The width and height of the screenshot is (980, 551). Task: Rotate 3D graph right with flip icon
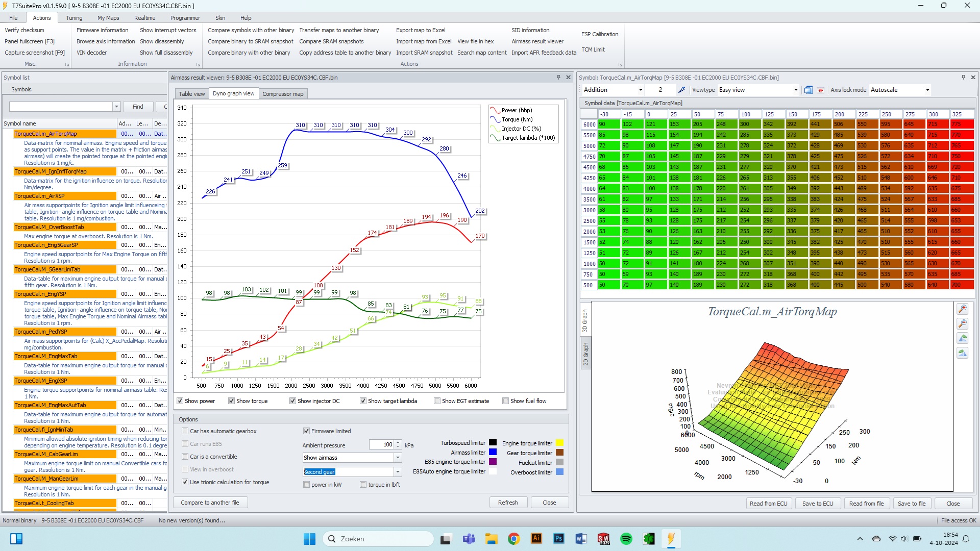(962, 353)
